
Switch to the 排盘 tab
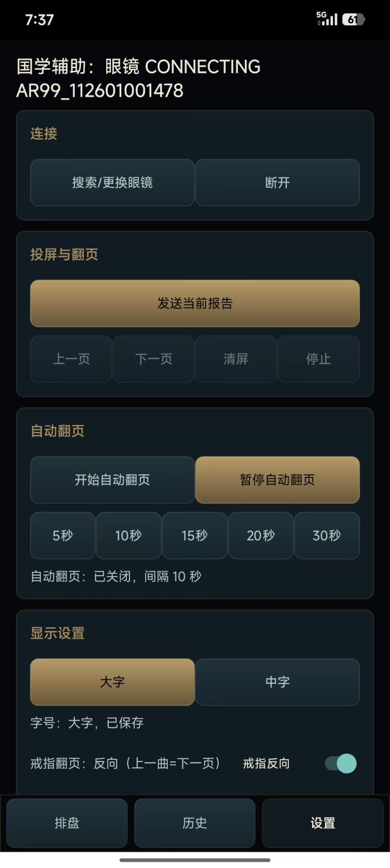(x=67, y=823)
